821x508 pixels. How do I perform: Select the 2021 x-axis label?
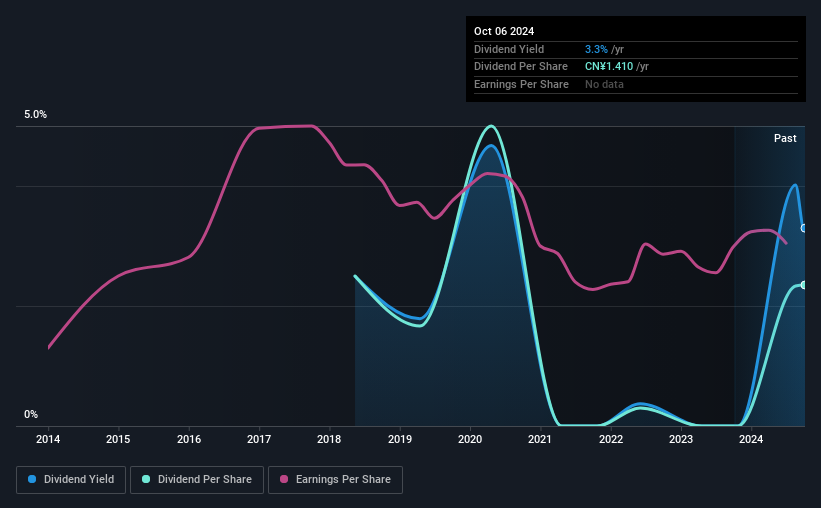(540, 439)
